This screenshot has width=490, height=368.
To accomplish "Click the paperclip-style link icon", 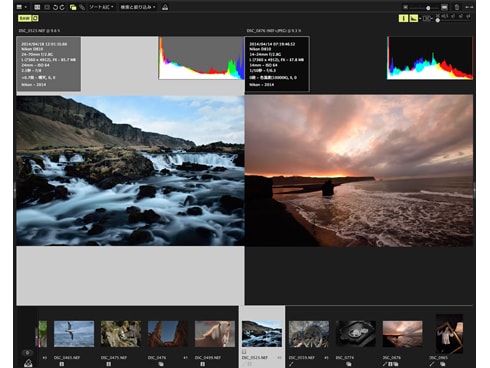I will 82,7.
